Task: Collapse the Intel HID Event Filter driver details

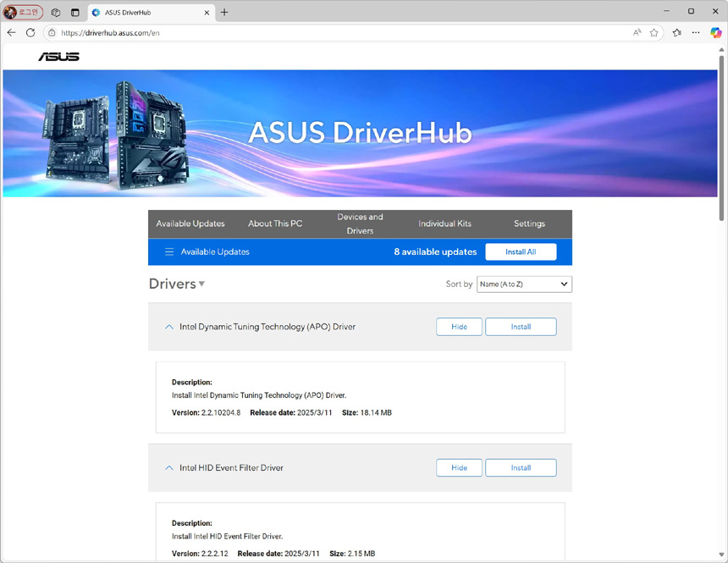Action: point(169,467)
